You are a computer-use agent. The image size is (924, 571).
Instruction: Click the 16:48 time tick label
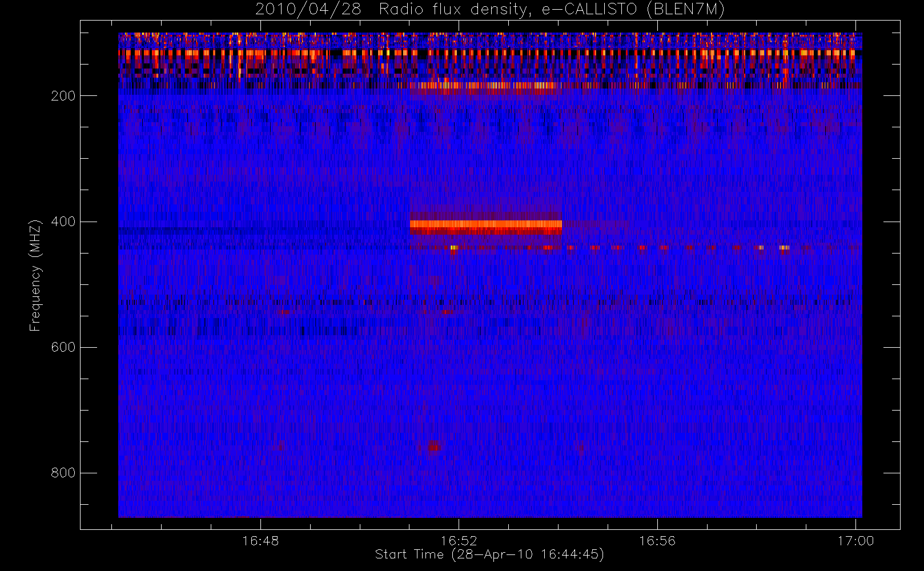pos(260,541)
